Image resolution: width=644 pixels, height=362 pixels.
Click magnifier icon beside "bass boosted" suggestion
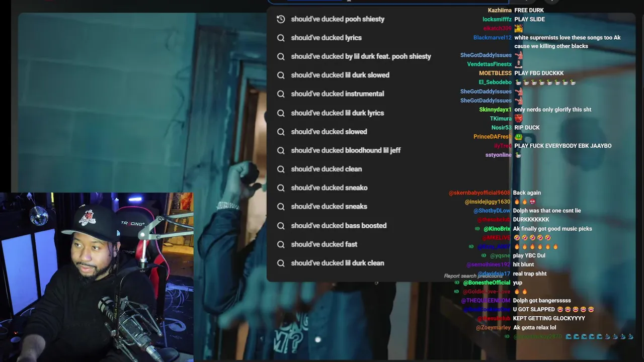[x=281, y=225]
